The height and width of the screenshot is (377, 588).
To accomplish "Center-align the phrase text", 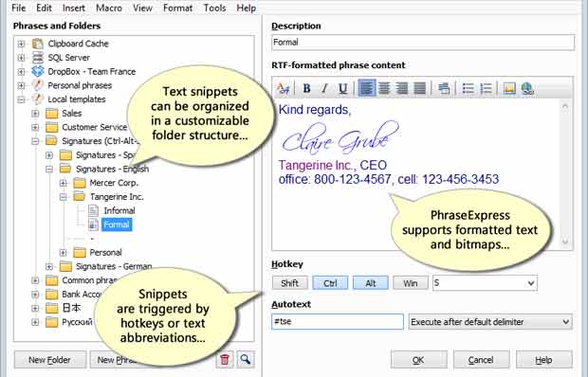I will pos(384,88).
